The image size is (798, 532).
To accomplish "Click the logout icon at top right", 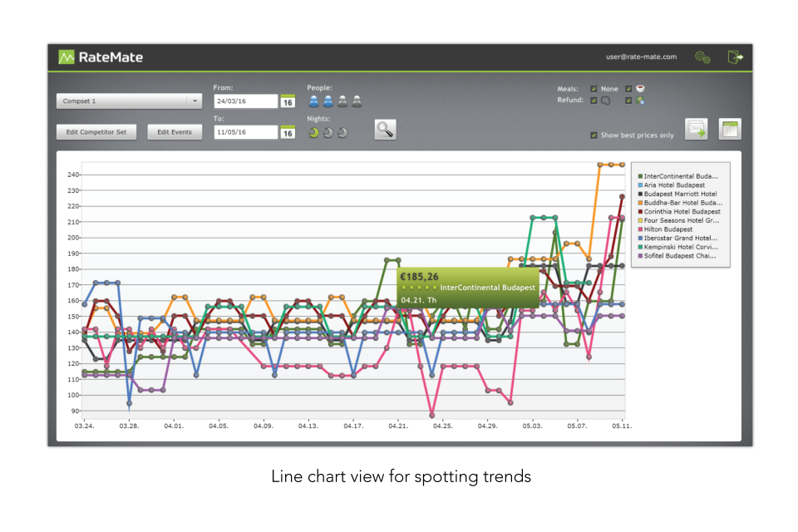I will click(x=734, y=57).
